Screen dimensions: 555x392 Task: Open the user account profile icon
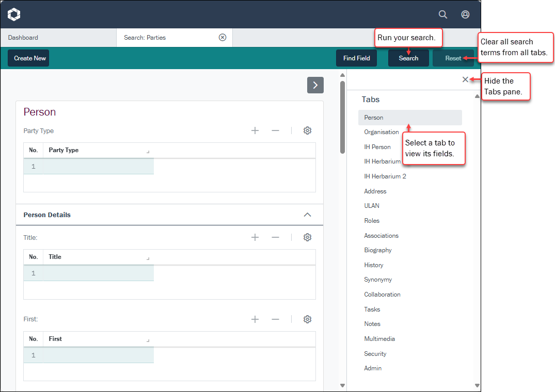(465, 14)
